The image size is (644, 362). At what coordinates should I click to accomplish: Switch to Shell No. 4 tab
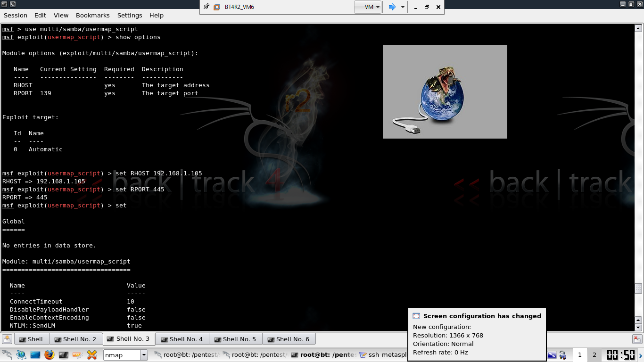click(x=182, y=339)
